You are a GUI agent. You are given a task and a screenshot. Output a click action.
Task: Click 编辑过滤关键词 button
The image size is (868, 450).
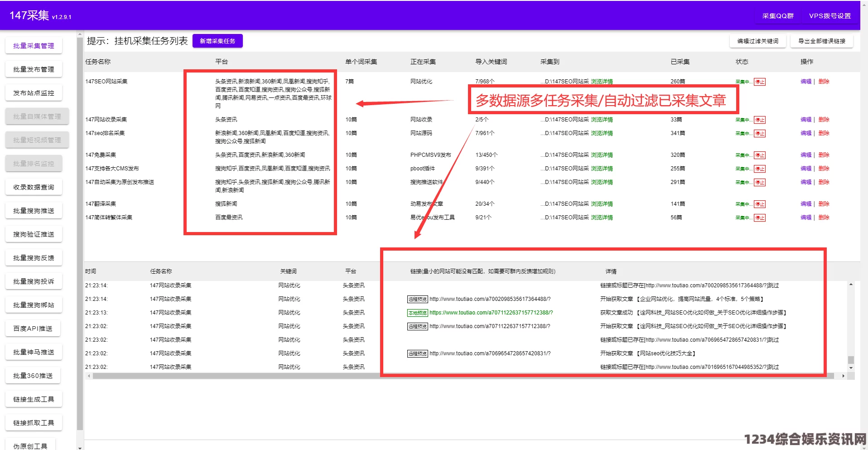pyautogui.click(x=757, y=41)
